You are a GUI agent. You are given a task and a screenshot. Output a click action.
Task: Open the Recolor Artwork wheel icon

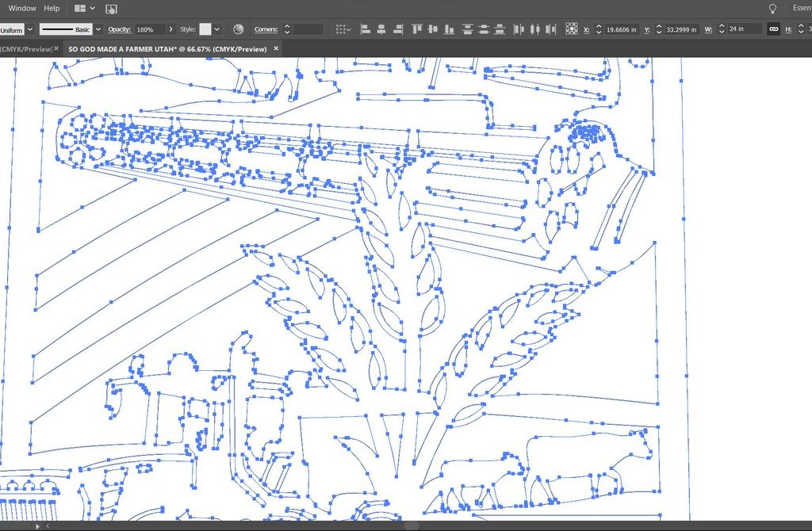tap(239, 29)
